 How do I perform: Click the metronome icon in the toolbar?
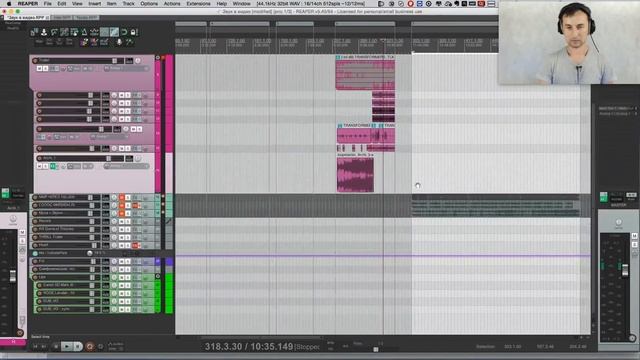[84, 32]
